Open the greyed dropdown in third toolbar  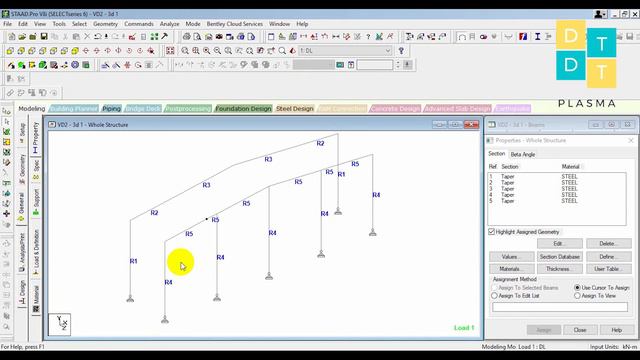coord(313,65)
